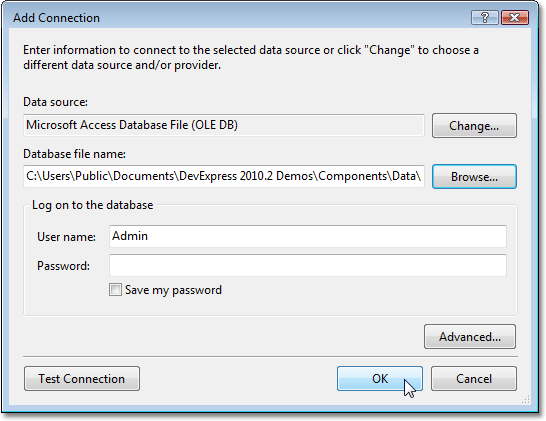
Task: Click the Database file name path field
Action: pyautogui.click(x=224, y=176)
